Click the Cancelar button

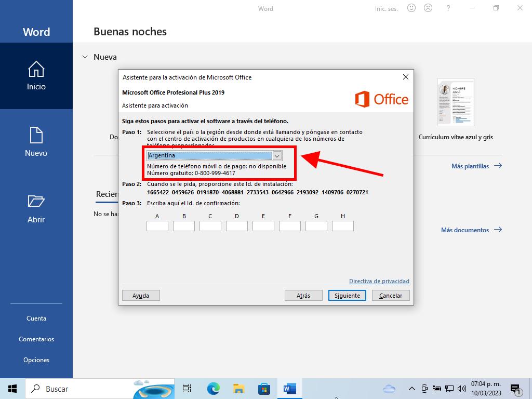click(391, 296)
